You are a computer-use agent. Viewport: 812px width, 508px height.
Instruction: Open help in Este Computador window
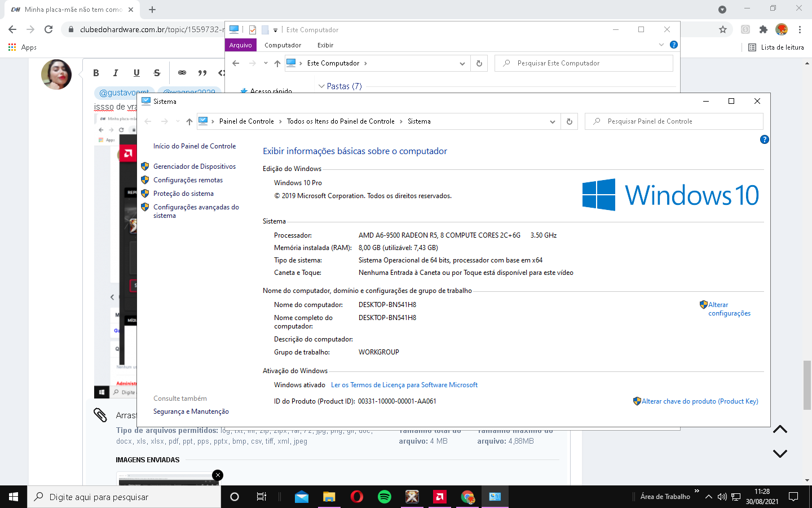click(x=674, y=45)
